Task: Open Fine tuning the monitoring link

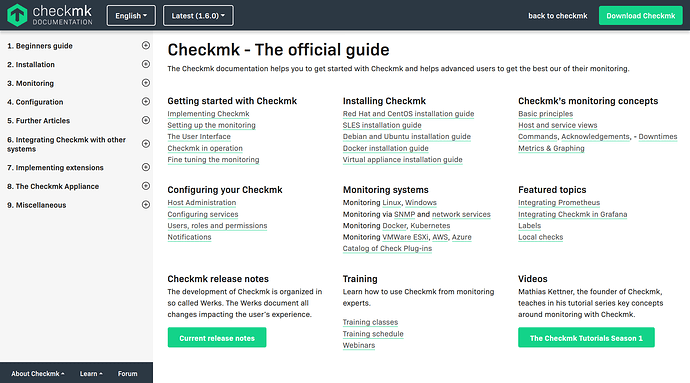Action: (213, 160)
